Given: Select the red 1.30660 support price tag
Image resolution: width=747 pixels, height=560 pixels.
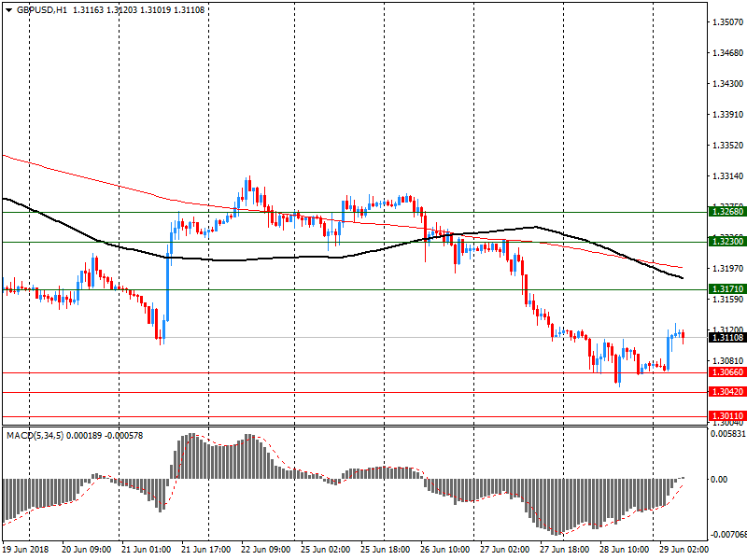Looking at the screenshot, I should pos(726,372).
